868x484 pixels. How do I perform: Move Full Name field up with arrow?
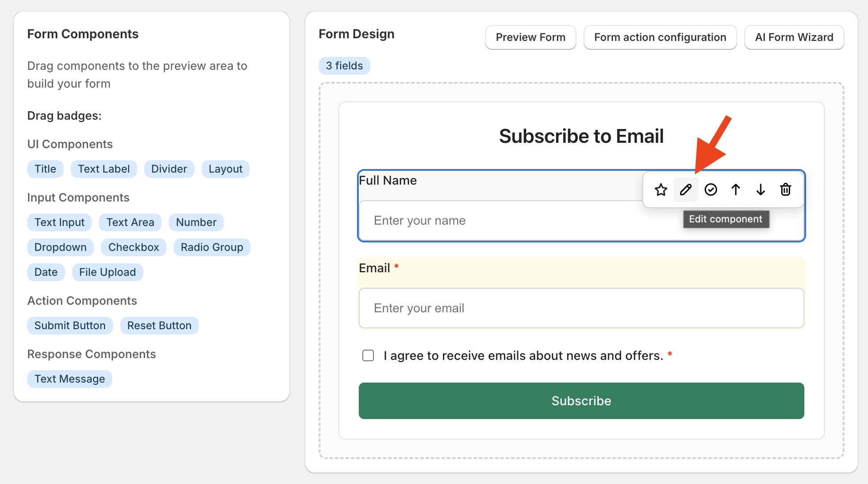click(736, 190)
